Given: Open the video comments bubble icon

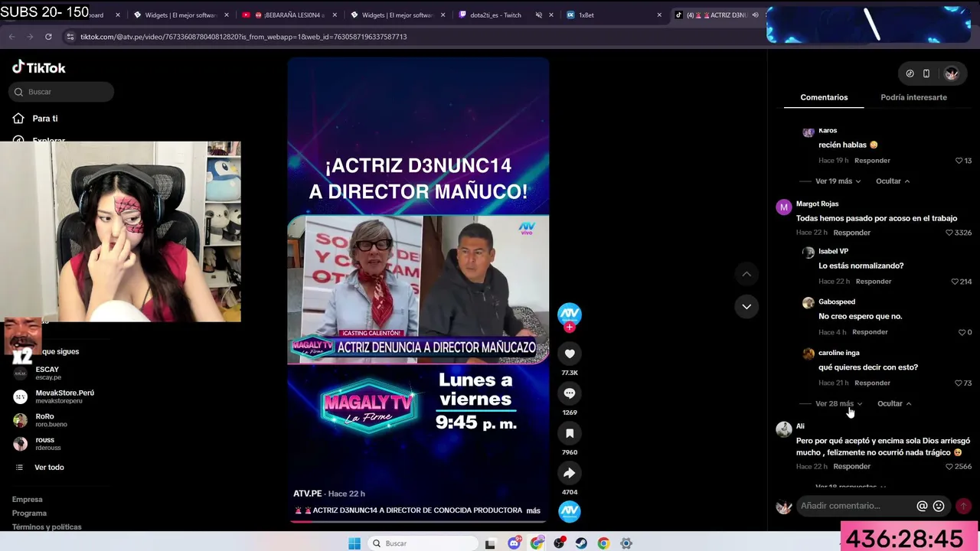Looking at the screenshot, I should [x=570, y=393].
